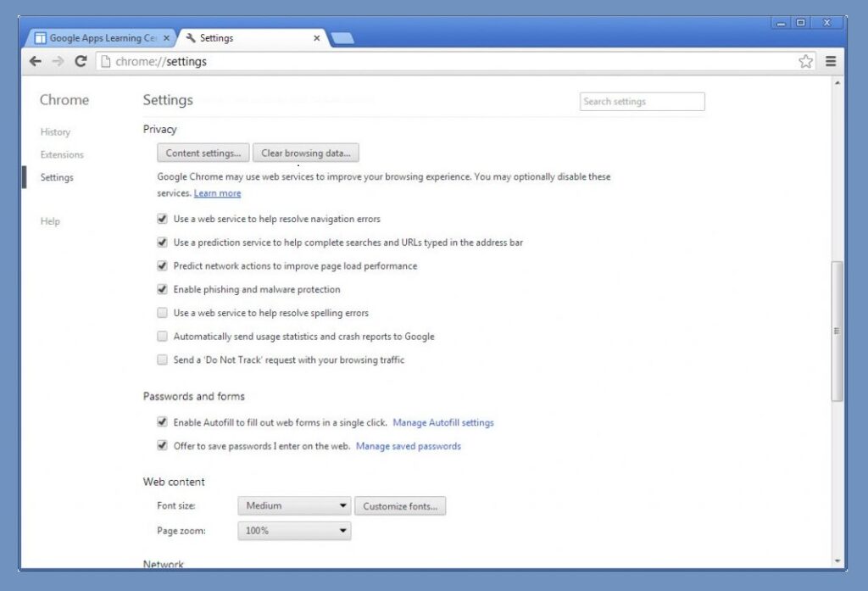
Task: Click the vertical scrollbar thumb
Action: 837,331
